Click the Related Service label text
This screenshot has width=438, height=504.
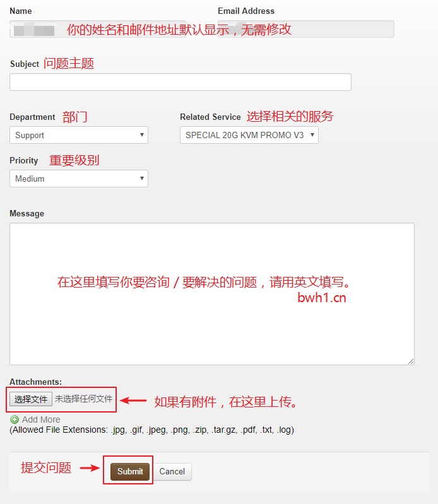(x=210, y=117)
